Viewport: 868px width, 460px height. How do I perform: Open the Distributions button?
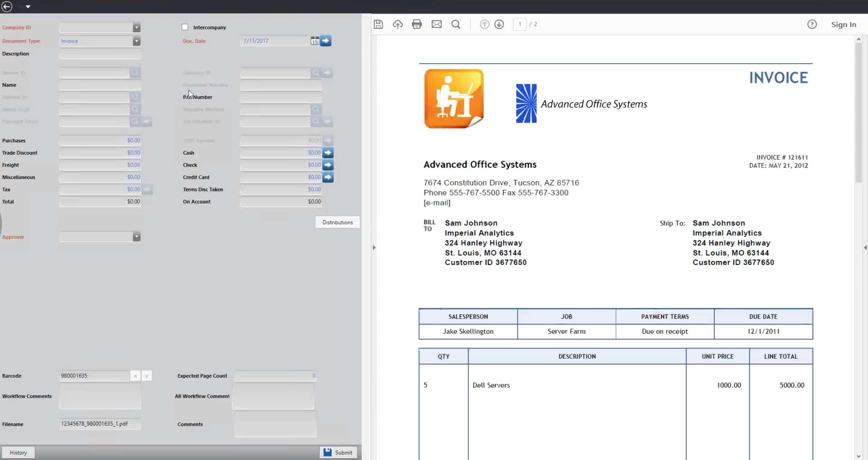337,222
